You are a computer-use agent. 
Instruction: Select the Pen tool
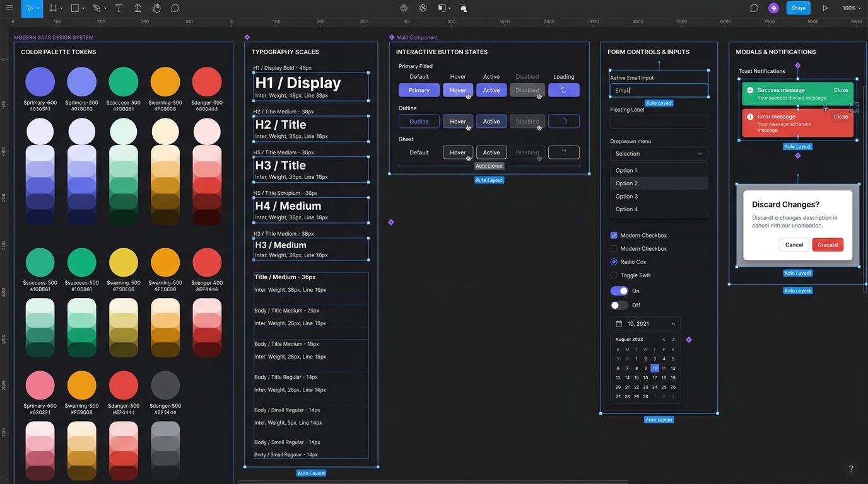click(97, 8)
